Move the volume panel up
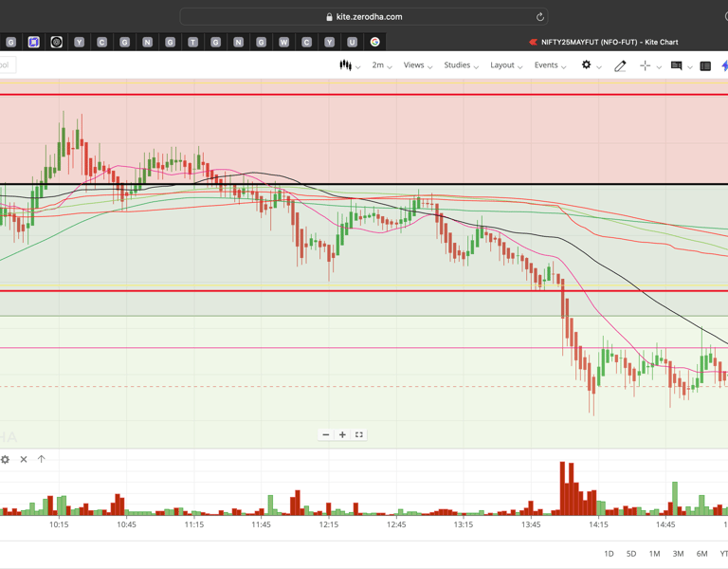Screen dimensions: 728x569 pos(42,459)
